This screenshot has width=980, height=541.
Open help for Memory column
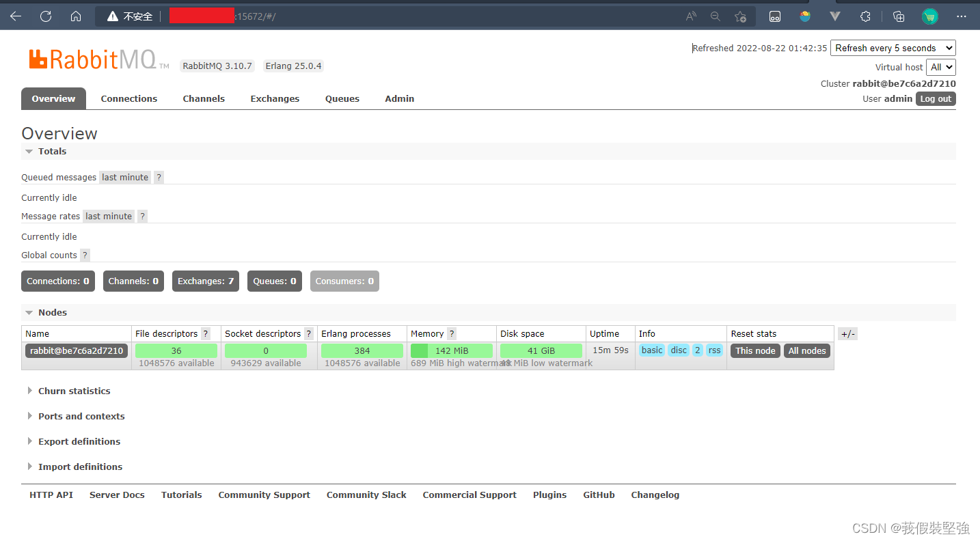point(452,333)
